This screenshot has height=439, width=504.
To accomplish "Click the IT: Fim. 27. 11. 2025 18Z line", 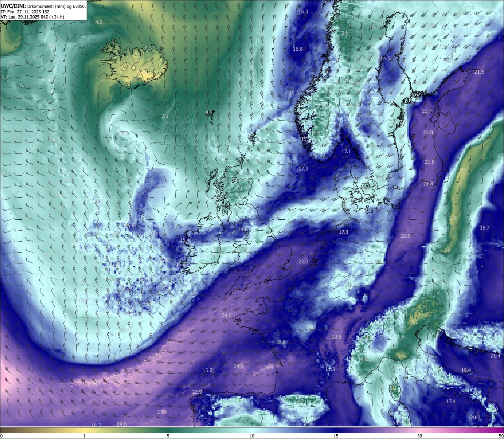I will pyautogui.click(x=25, y=12).
